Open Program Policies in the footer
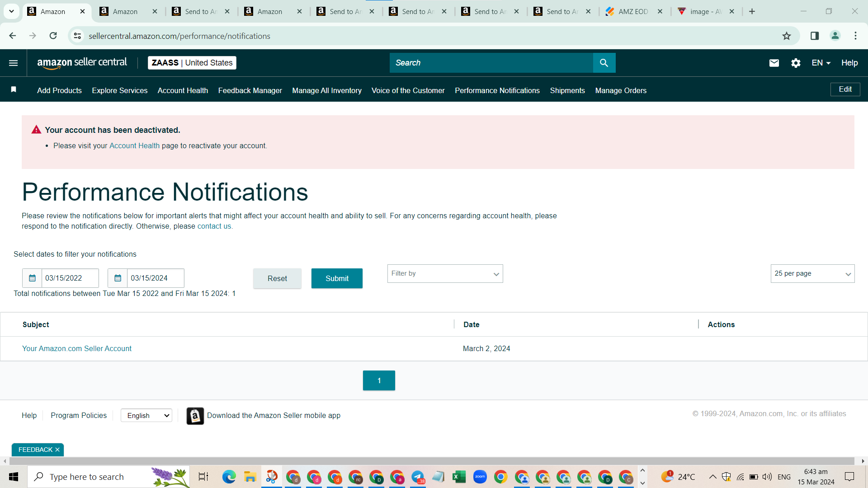This screenshot has width=868, height=488. point(79,415)
